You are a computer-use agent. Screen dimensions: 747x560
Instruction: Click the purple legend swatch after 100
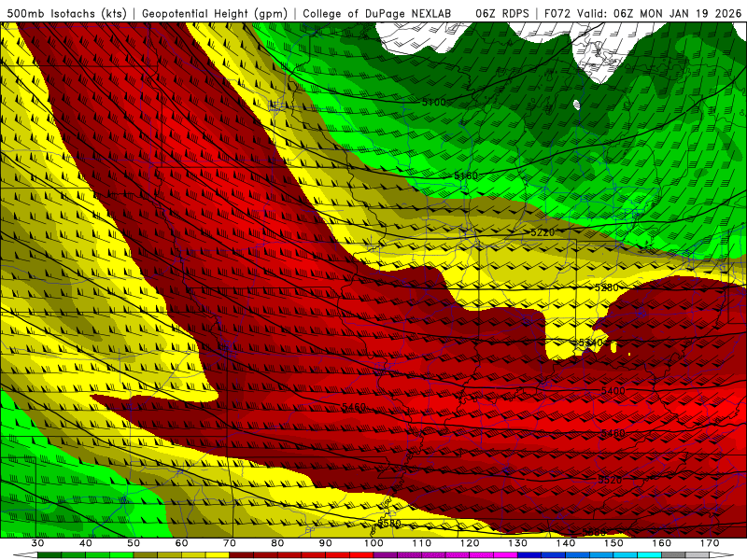pyautogui.click(x=386, y=554)
